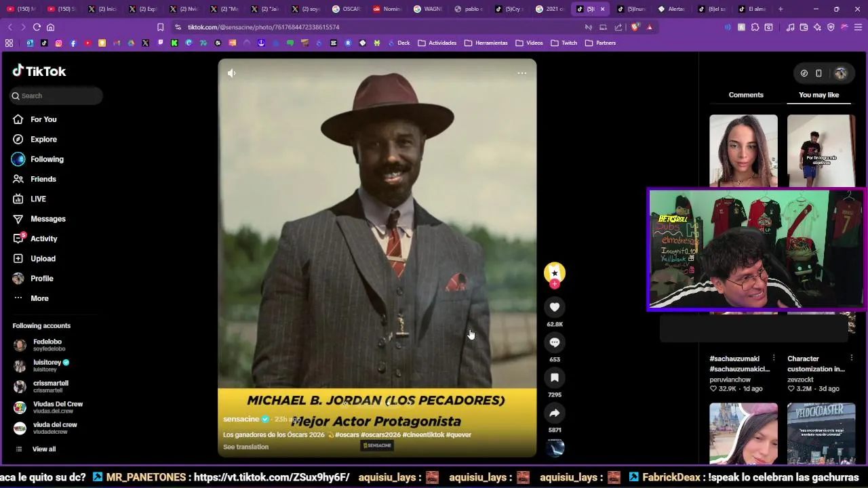The height and width of the screenshot is (488, 868).
Task: Open the woman portrait recommended video
Action: point(743,150)
